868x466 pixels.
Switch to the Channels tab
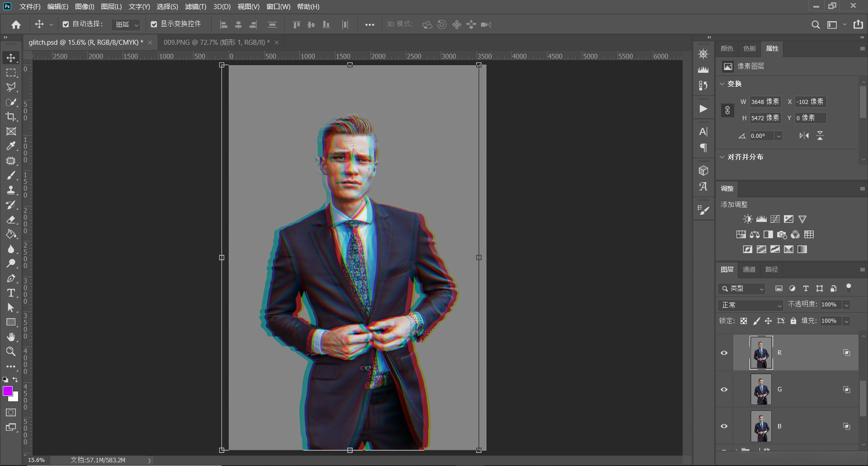click(x=749, y=269)
